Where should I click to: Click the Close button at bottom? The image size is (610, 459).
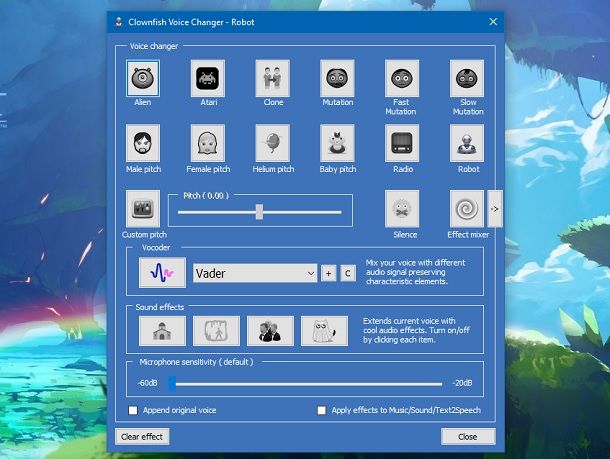click(468, 437)
